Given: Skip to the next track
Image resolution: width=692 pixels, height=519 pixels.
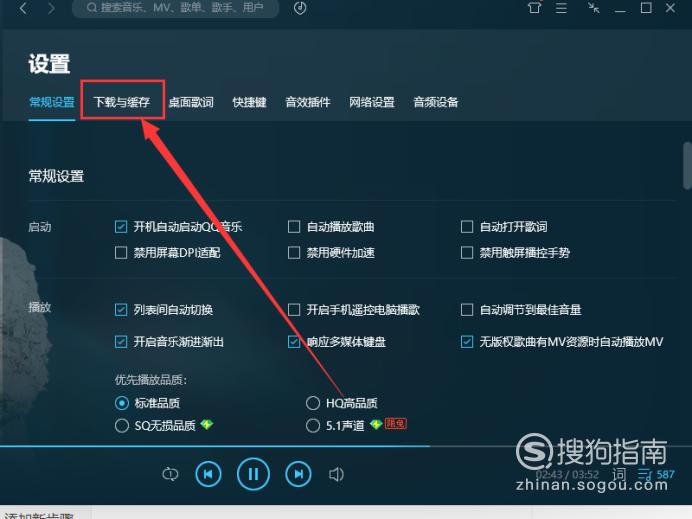Looking at the screenshot, I should (x=298, y=474).
